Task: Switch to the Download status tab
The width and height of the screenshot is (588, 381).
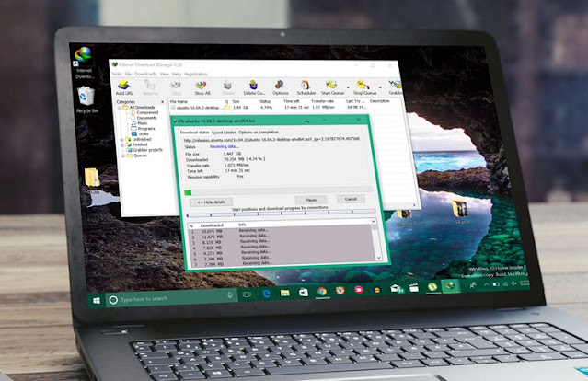Action: (x=194, y=133)
